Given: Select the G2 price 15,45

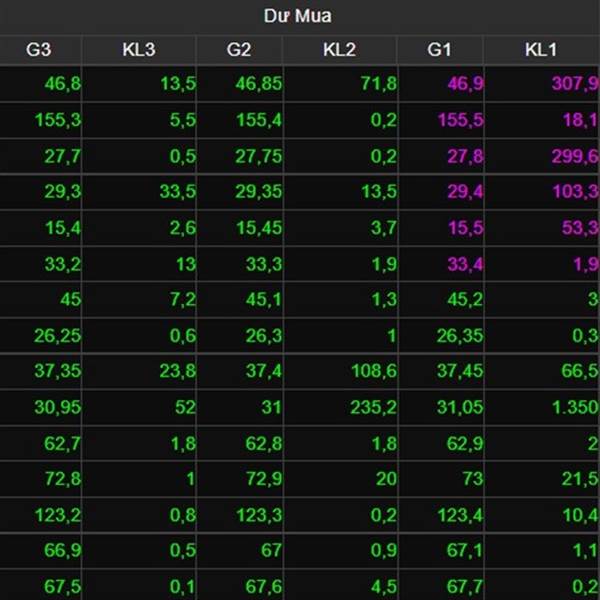Looking at the screenshot, I should [x=259, y=228].
